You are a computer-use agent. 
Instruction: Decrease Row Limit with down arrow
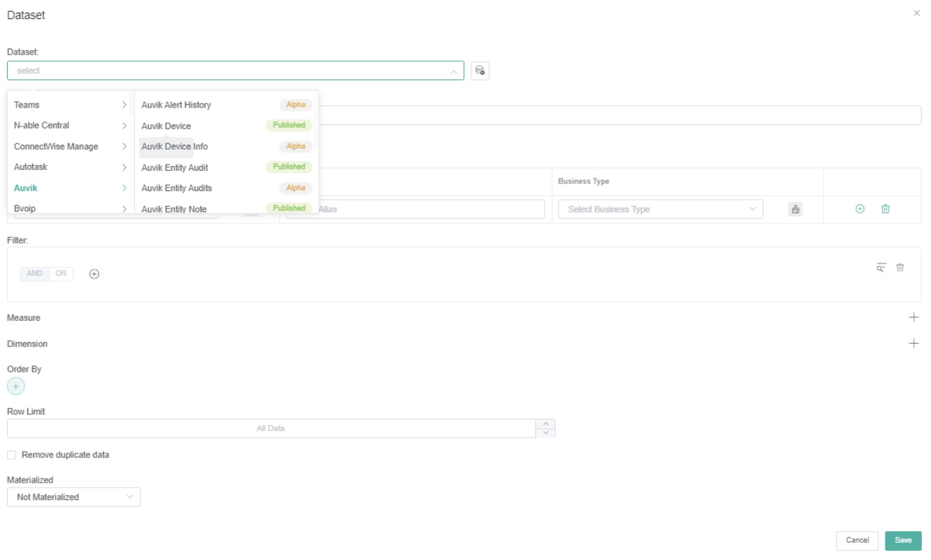tap(545, 433)
